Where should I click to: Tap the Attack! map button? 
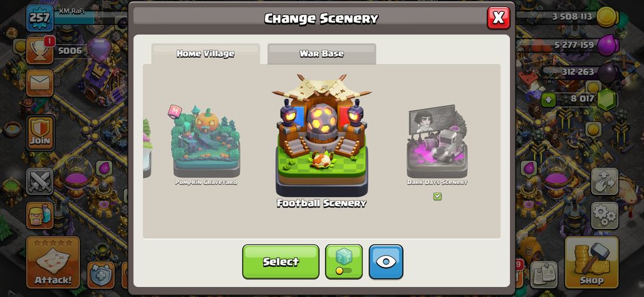[53, 262]
